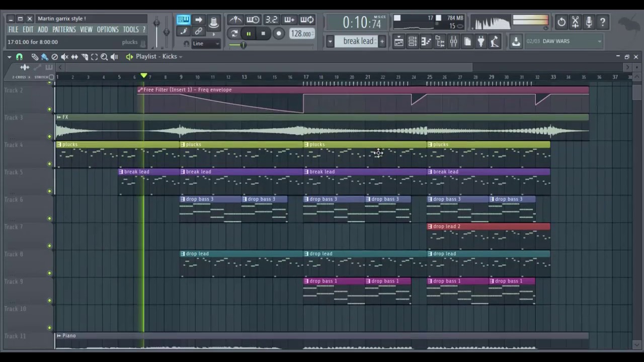
Task: Toggle blend recording overdub button
Action: [289, 20]
